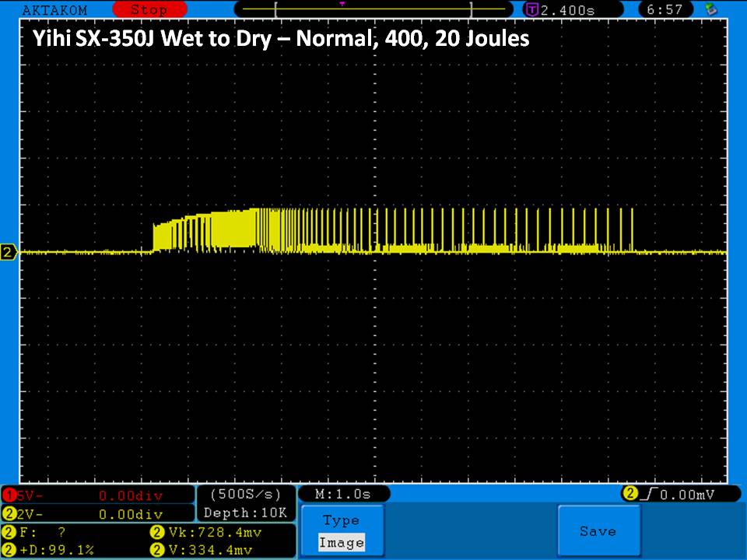747x560 pixels.
Task: Select the channel 2 2V scale readout
Action: 98,514
